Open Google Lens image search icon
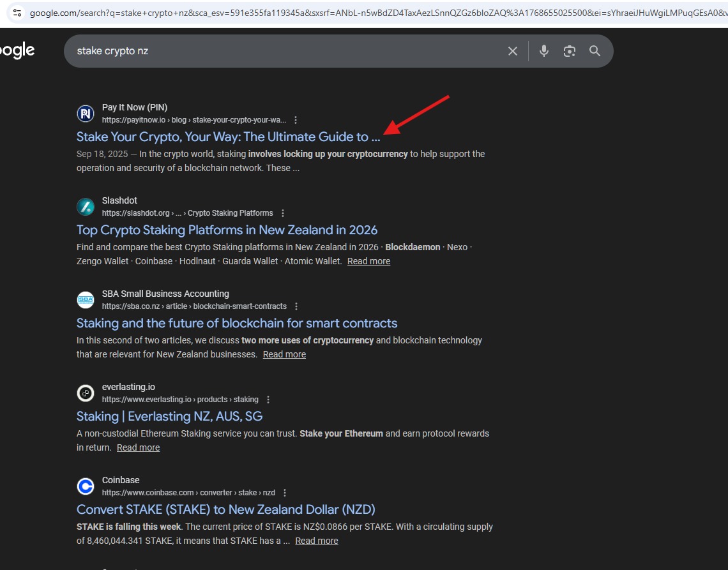Image resolution: width=728 pixels, height=570 pixels. tap(569, 51)
